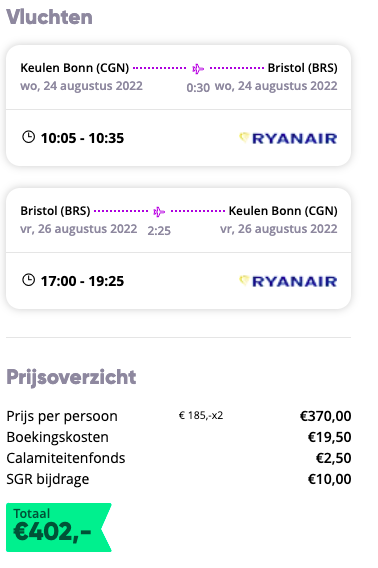The image size is (378, 568).
Task: Click the purple airplane icon on Bristol-Keulen route
Action: pyautogui.click(x=159, y=212)
